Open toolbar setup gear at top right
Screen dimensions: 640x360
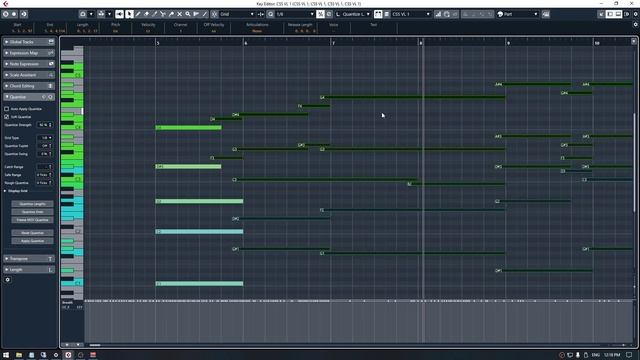tap(636, 14)
